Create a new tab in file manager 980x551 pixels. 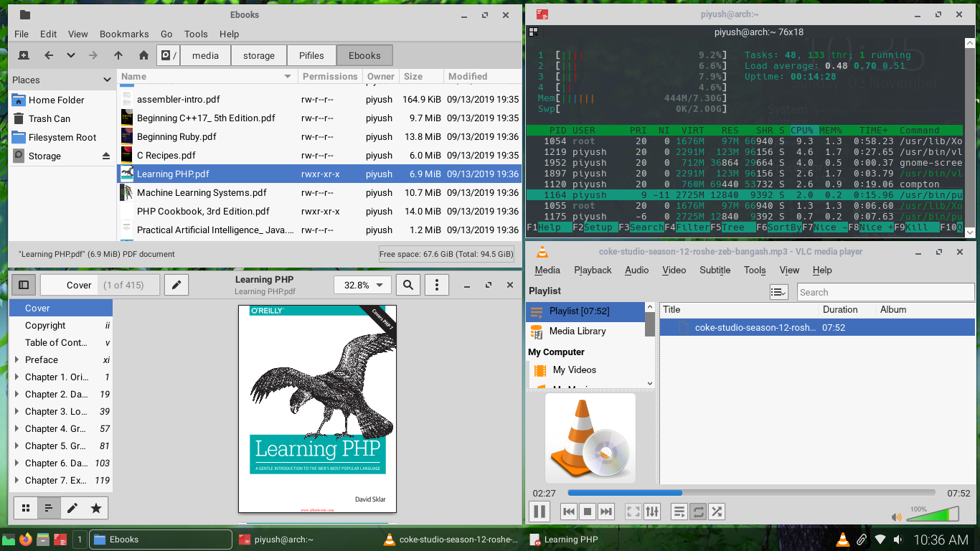point(23,55)
